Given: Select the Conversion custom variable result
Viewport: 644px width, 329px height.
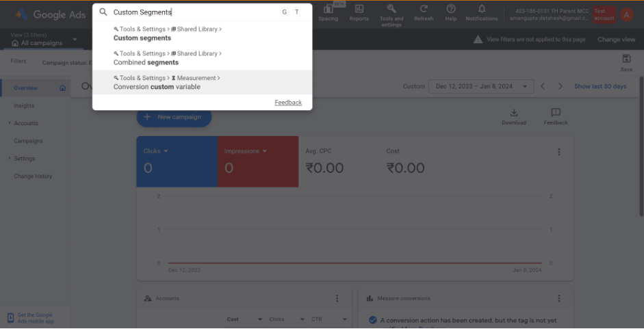Looking at the screenshot, I should [202, 82].
